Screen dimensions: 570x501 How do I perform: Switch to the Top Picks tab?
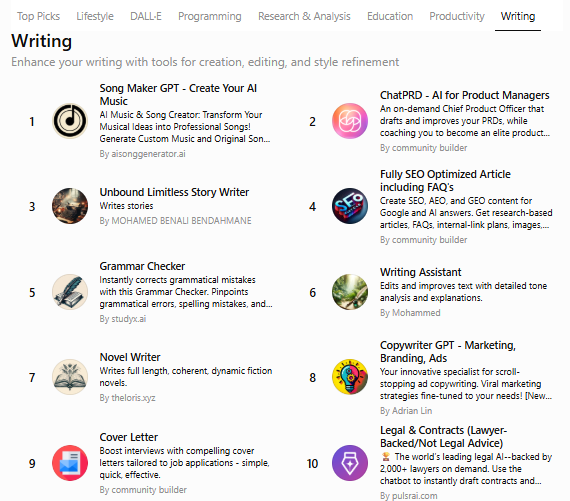tap(39, 16)
